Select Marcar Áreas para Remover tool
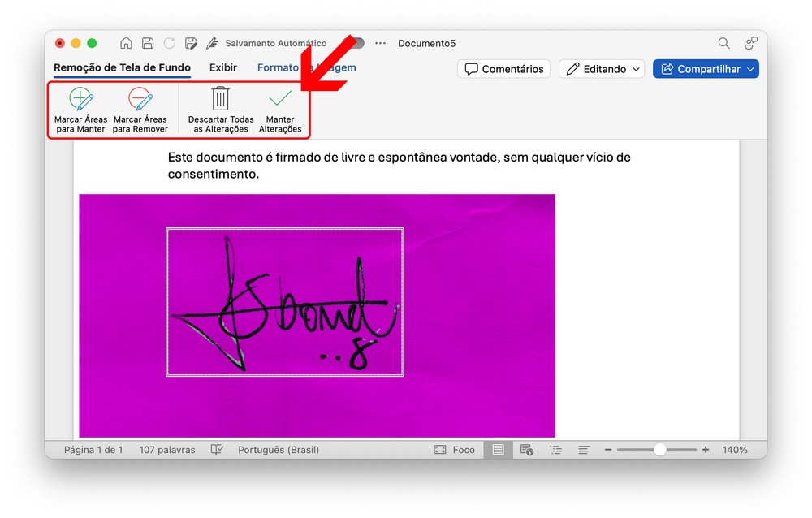Image resolution: width=812 pixels, height=518 pixels. coord(140,110)
